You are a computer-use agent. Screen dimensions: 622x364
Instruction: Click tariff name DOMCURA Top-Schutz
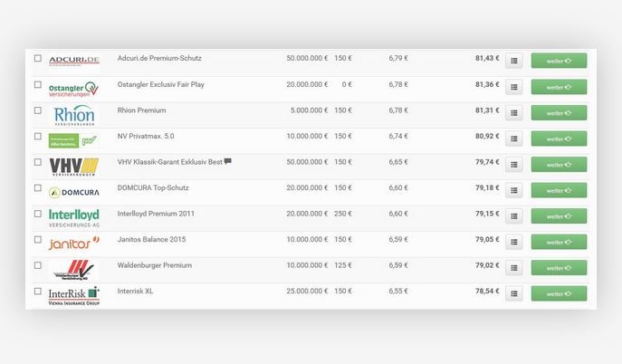tap(153, 187)
